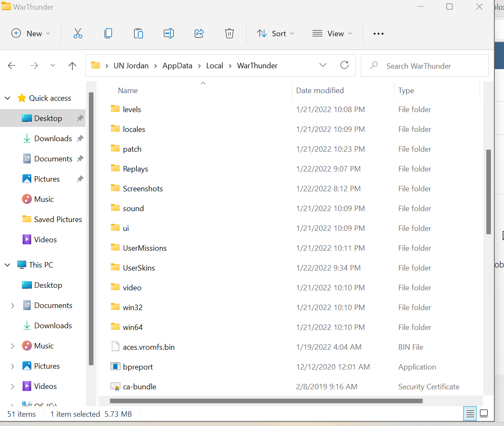The image size is (504, 426).
Task: Navigate up one folder level
Action: tap(72, 66)
